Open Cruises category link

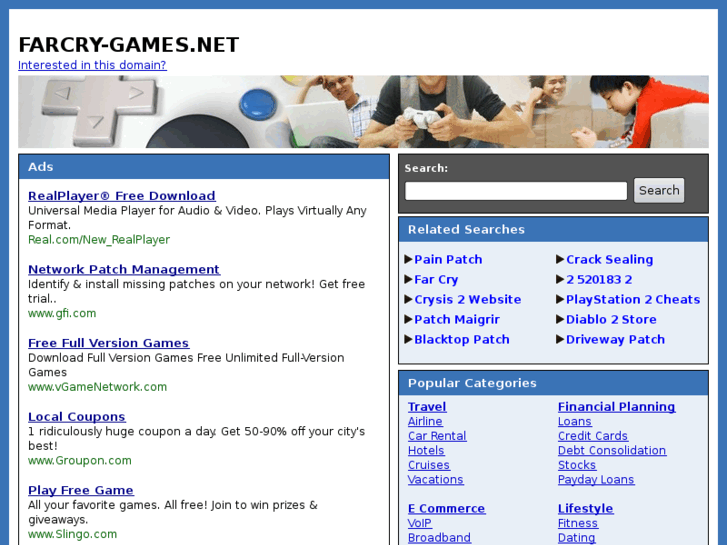pos(429,465)
